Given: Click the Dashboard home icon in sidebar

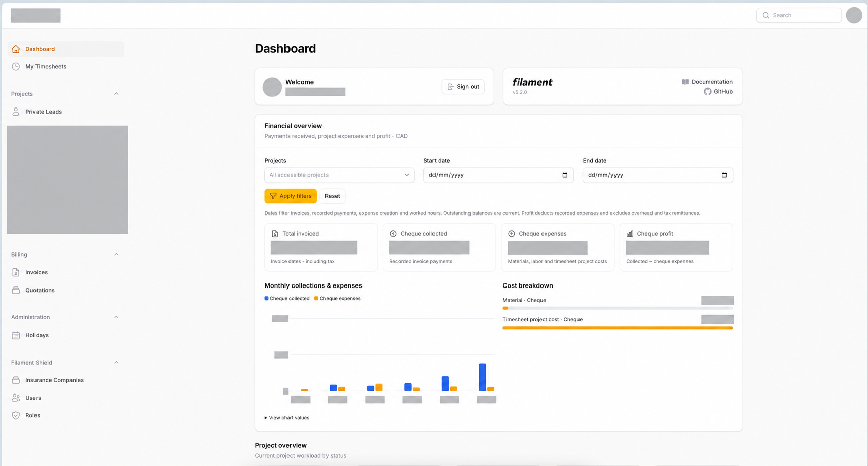Looking at the screenshot, I should [16, 49].
